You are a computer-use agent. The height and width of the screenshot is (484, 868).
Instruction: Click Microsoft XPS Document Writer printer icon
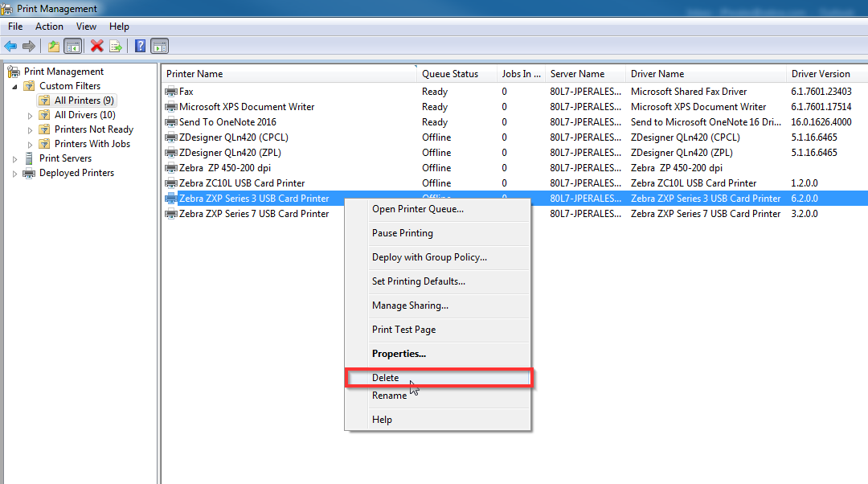coord(171,107)
